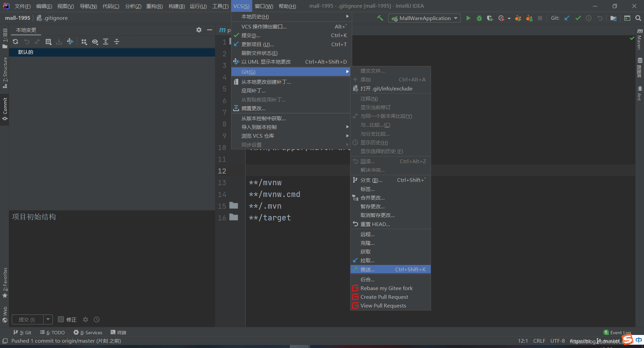Viewport: 644px width, 348px height.
Task: Open the Ant tool window on the right edge
Action: tap(640, 93)
